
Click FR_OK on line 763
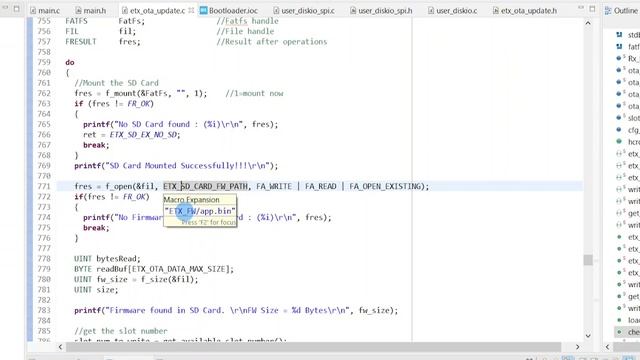138,104
